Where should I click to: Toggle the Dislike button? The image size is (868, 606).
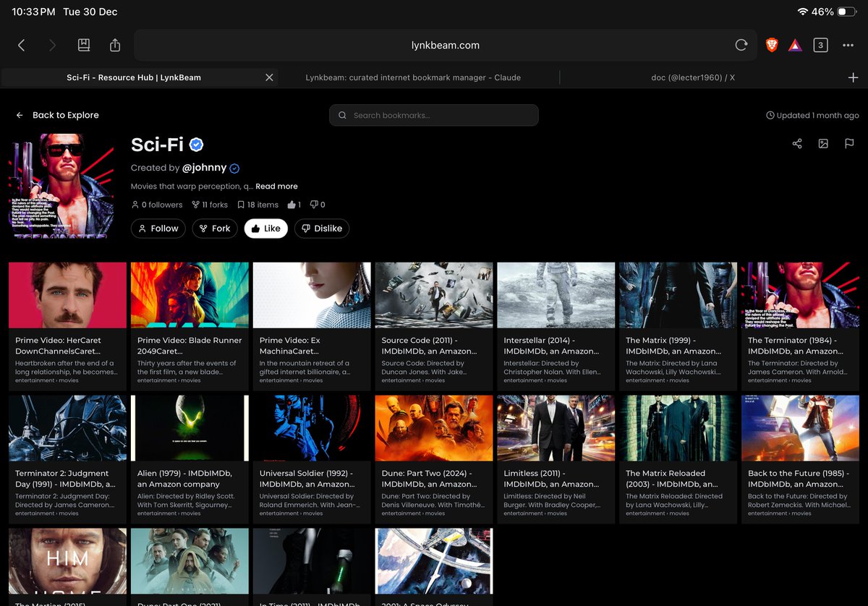pos(321,229)
